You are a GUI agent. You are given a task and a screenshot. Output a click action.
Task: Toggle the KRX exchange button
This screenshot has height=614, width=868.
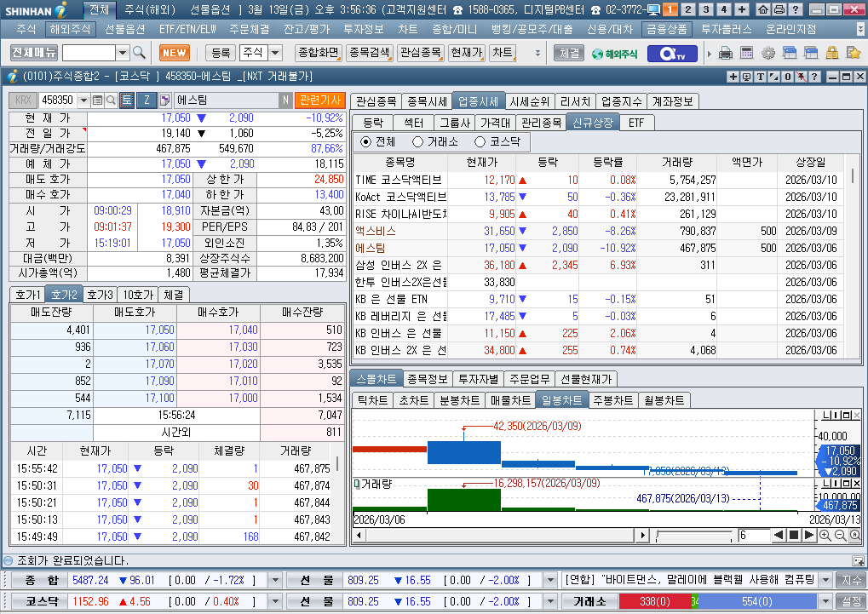coord(23,100)
